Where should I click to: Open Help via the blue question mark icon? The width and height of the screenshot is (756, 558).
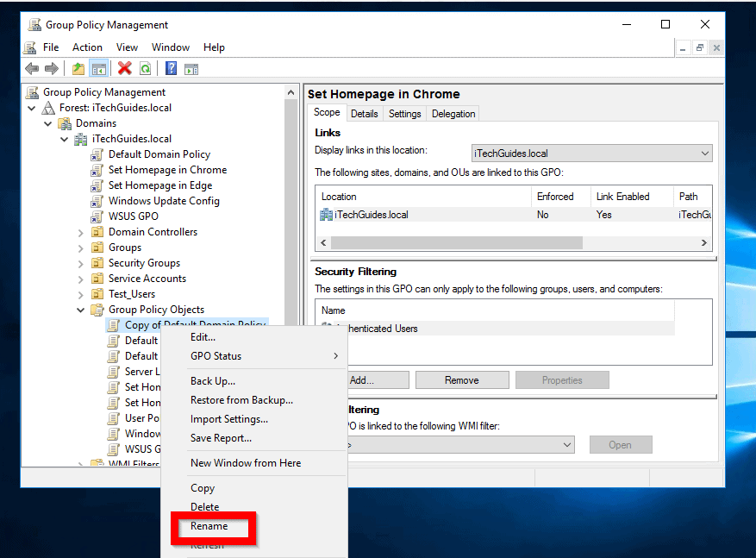tap(173, 68)
